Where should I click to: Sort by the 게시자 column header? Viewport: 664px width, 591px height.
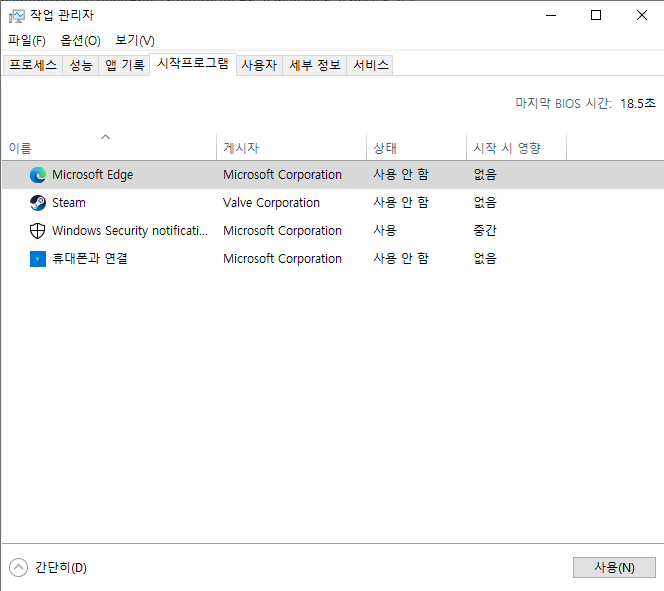pyautogui.click(x=291, y=147)
